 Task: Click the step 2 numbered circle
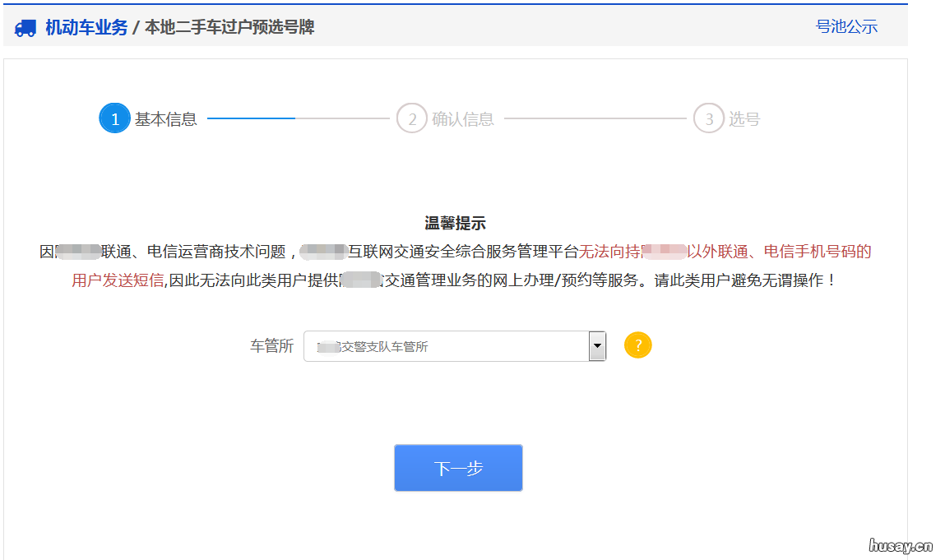tap(412, 118)
